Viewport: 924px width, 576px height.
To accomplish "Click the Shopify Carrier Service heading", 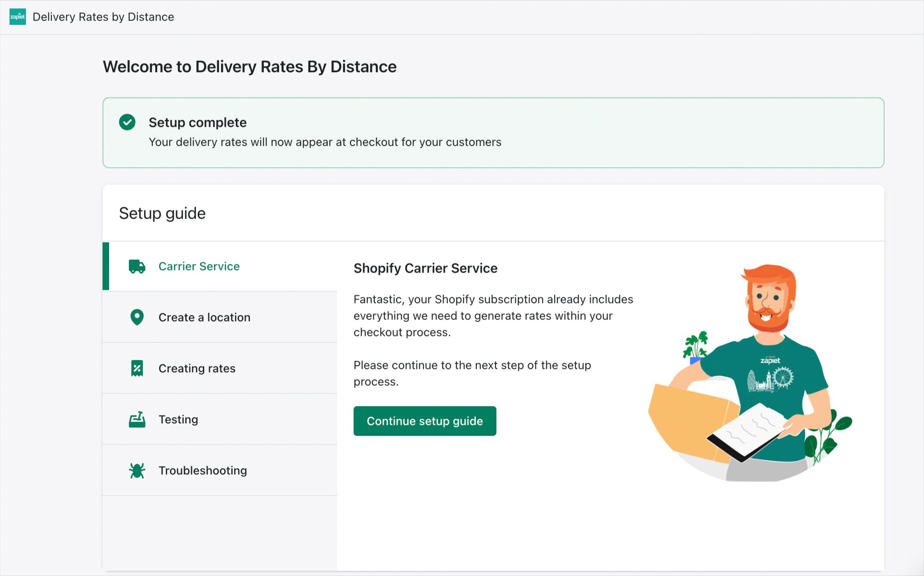I will pos(425,268).
